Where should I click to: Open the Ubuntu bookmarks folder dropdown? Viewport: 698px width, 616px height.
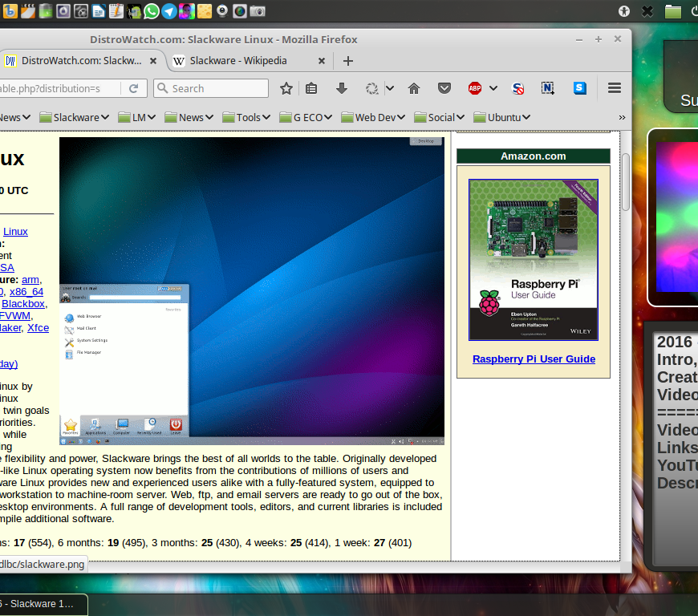click(x=503, y=117)
